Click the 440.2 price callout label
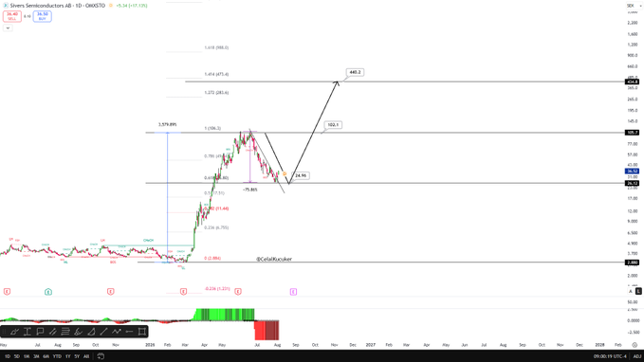Image resolution: width=644 pixels, height=362 pixels. tap(355, 72)
